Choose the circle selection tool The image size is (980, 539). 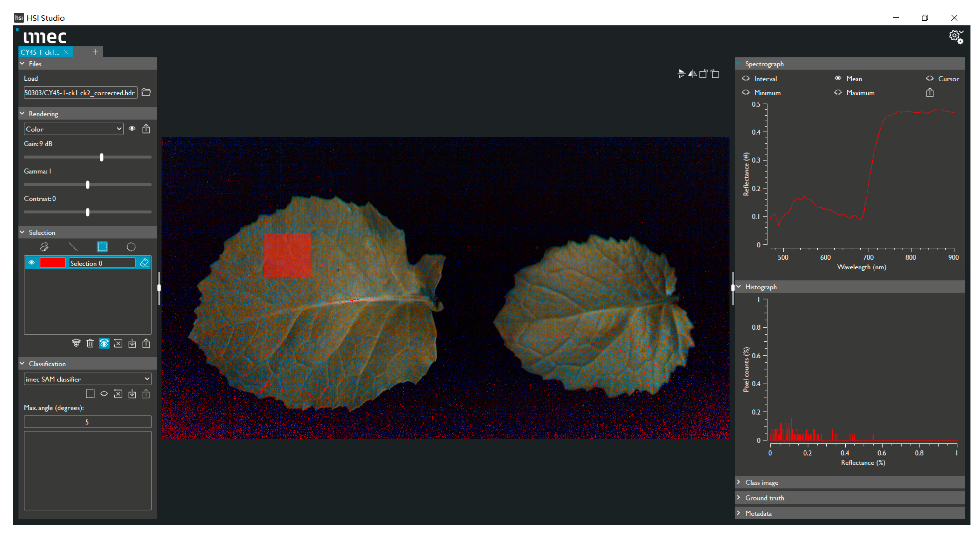(131, 247)
